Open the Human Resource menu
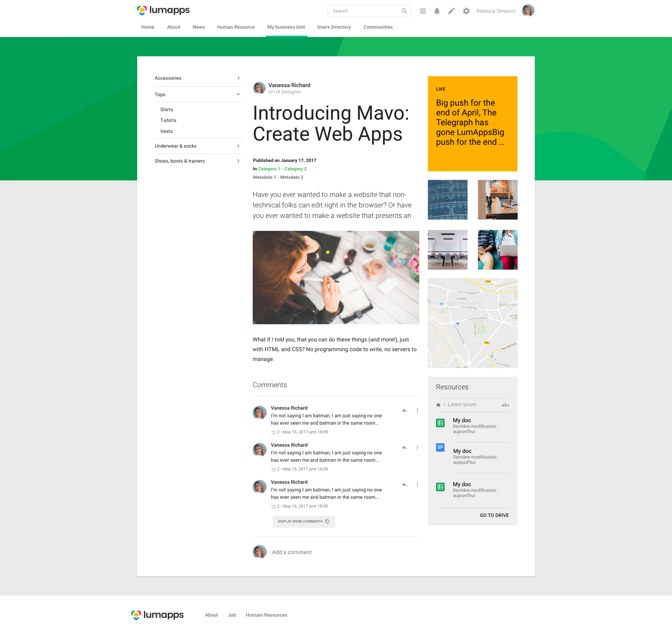Viewport: 672px width, 638px height. pyautogui.click(x=236, y=27)
